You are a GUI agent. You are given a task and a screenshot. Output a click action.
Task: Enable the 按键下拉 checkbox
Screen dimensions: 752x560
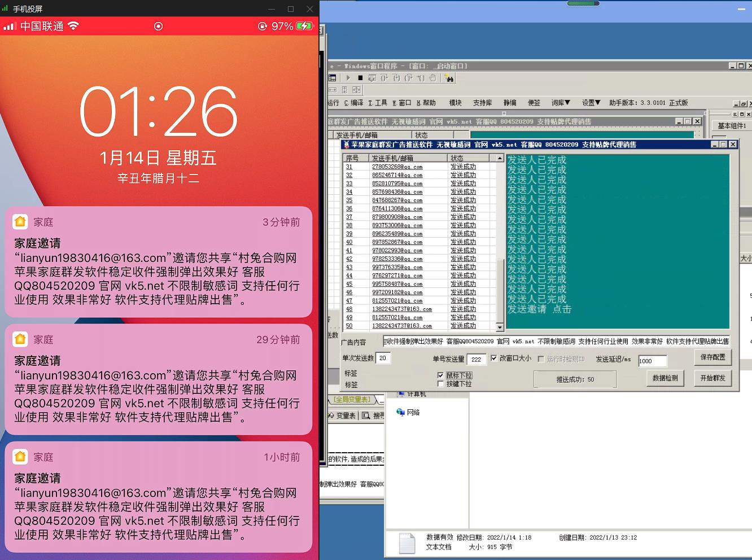(441, 383)
